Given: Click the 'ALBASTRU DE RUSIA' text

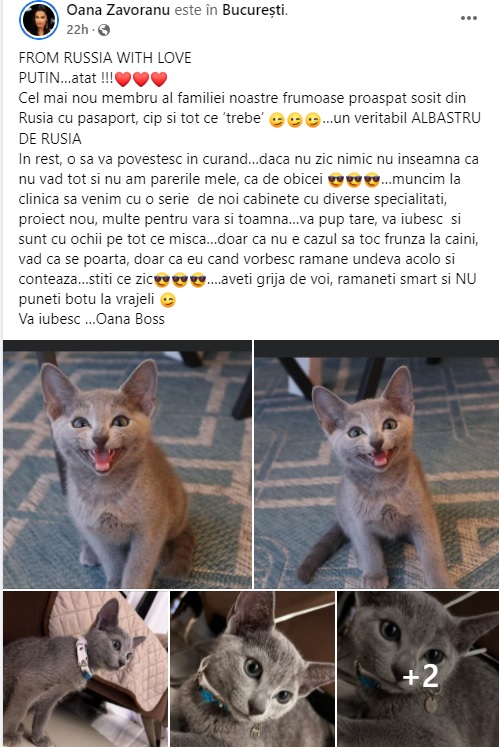Looking at the screenshot, I should point(250,128).
